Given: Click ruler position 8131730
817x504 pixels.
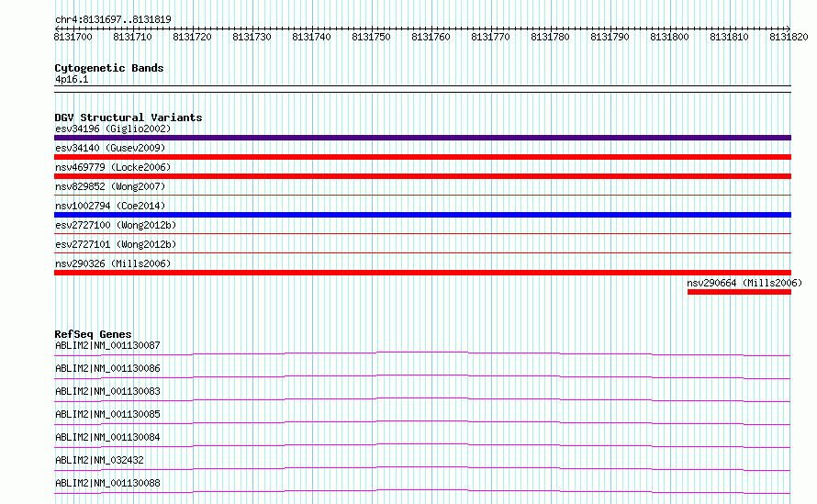Looking at the screenshot, I should (252, 37).
